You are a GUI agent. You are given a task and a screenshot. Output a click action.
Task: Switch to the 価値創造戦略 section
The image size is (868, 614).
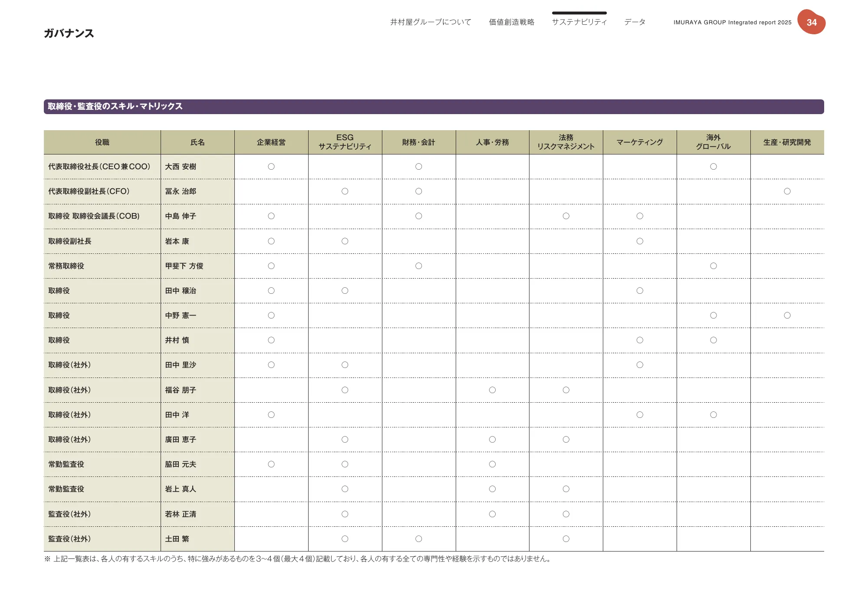(x=513, y=22)
